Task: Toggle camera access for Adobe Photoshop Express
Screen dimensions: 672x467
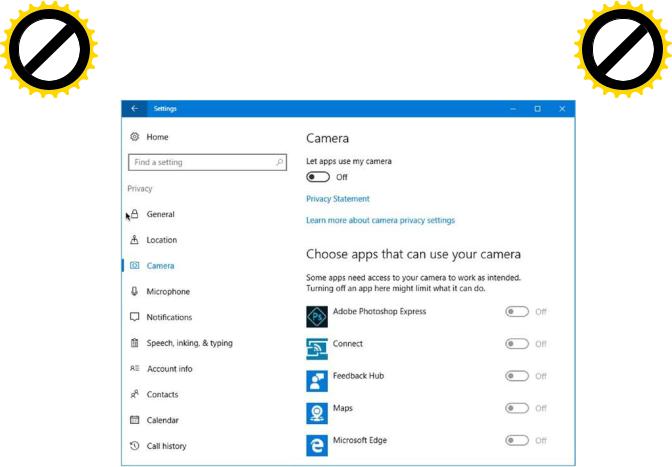Action: tap(517, 311)
